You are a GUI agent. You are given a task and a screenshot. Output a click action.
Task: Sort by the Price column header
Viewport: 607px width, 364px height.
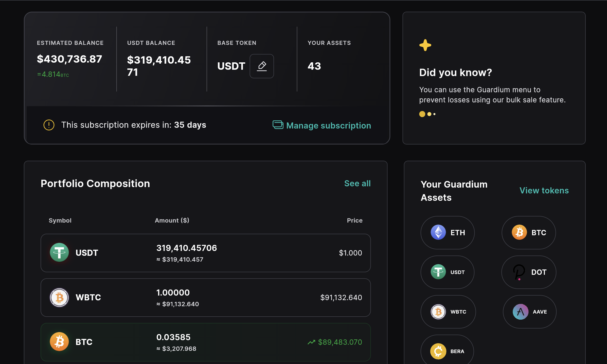pyautogui.click(x=354, y=220)
